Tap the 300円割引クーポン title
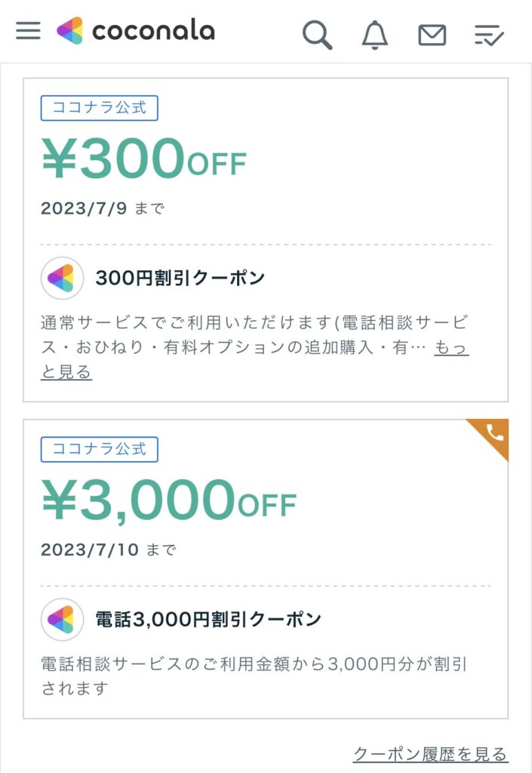The width and height of the screenshot is (532, 773). (180, 278)
